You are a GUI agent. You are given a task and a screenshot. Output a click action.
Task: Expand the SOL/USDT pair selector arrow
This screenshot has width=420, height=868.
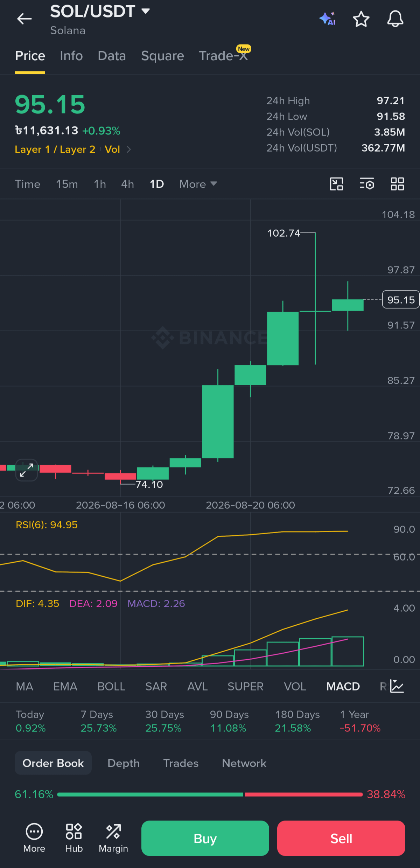point(146,11)
